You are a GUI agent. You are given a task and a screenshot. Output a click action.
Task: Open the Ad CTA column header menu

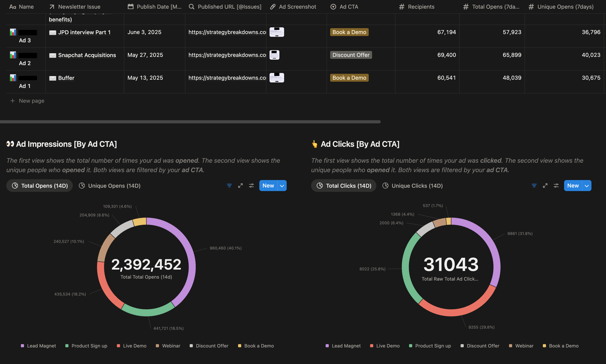pos(348,7)
